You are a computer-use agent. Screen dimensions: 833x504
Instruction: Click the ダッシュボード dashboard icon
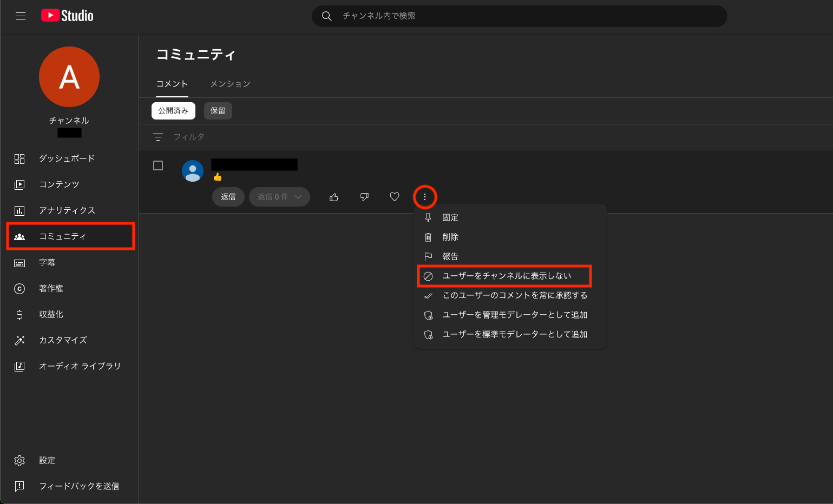[x=19, y=158]
